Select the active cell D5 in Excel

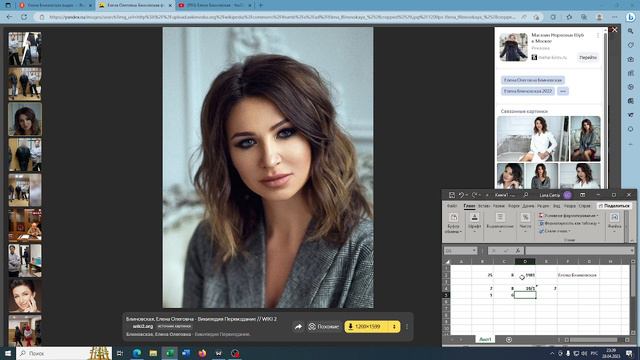click(525, 295)
